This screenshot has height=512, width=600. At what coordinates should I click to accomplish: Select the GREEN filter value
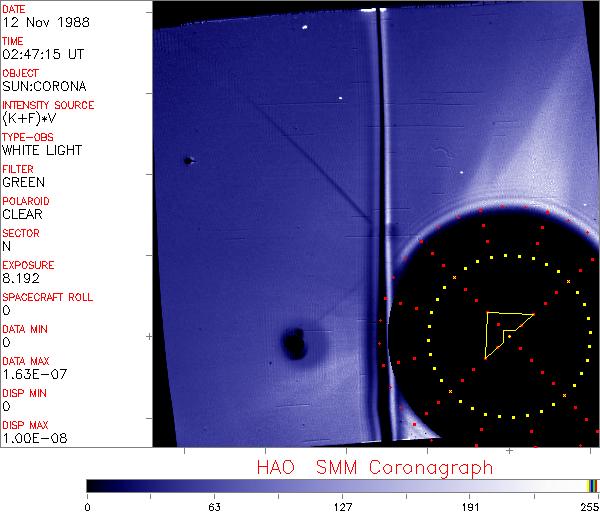[x=23, y=182]
